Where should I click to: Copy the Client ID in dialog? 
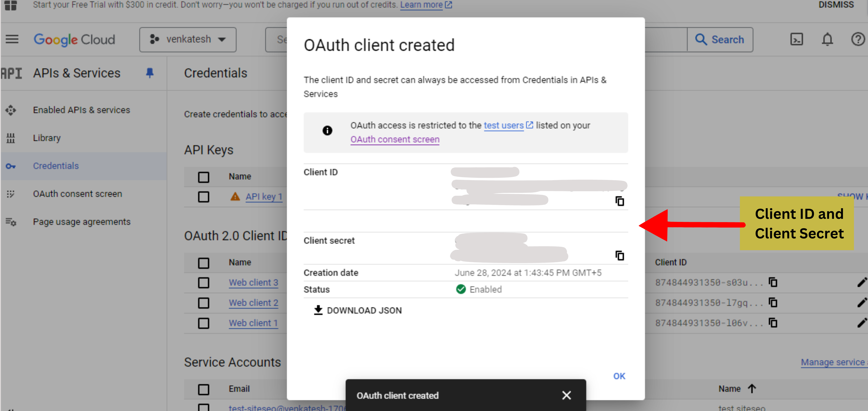point(619,201)
